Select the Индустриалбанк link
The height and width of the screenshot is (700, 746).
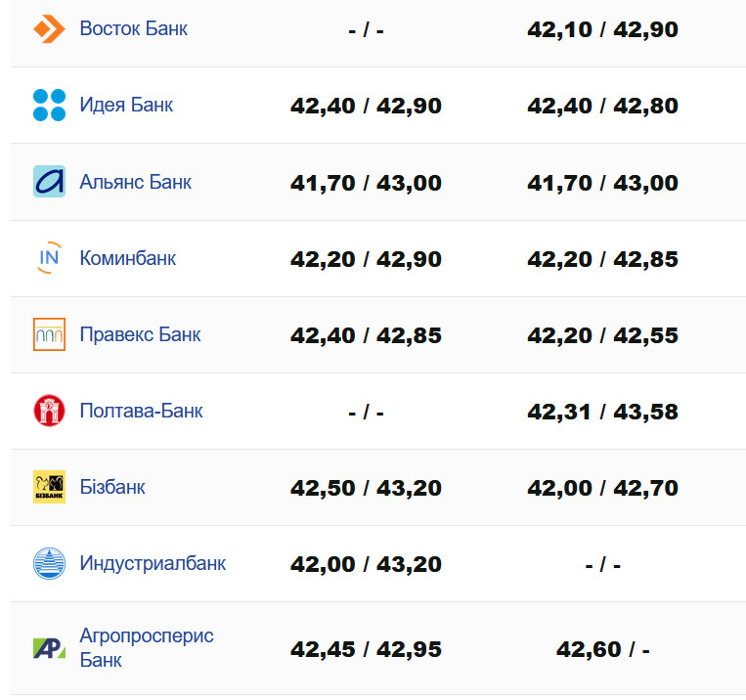[153, 563]
